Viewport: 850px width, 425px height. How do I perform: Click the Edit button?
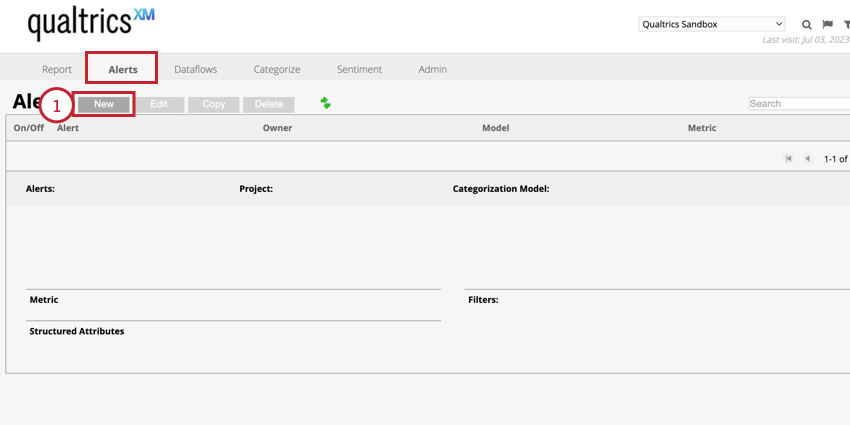(x=159, y=104)
